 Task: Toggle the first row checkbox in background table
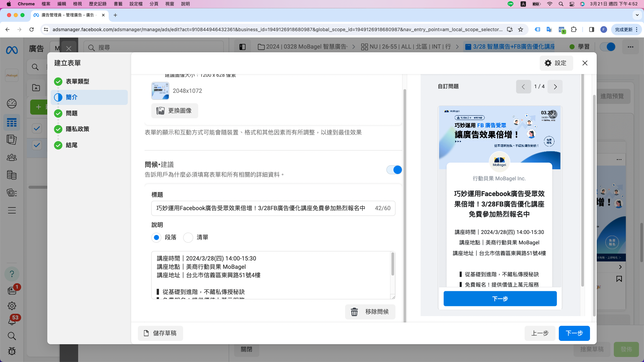pyautogui.click(x=37, y=128)
